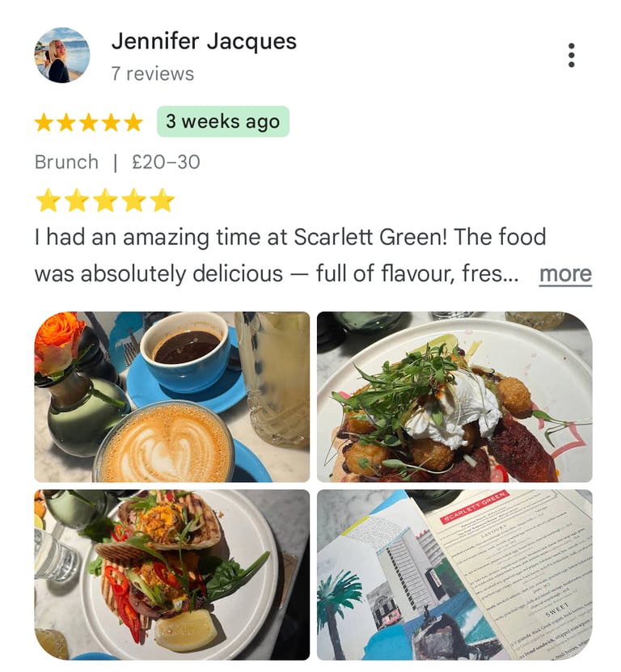The image size is (621, 672).
Task: Click the fifth star in the rating row
Action: click(x=133, y=122)
